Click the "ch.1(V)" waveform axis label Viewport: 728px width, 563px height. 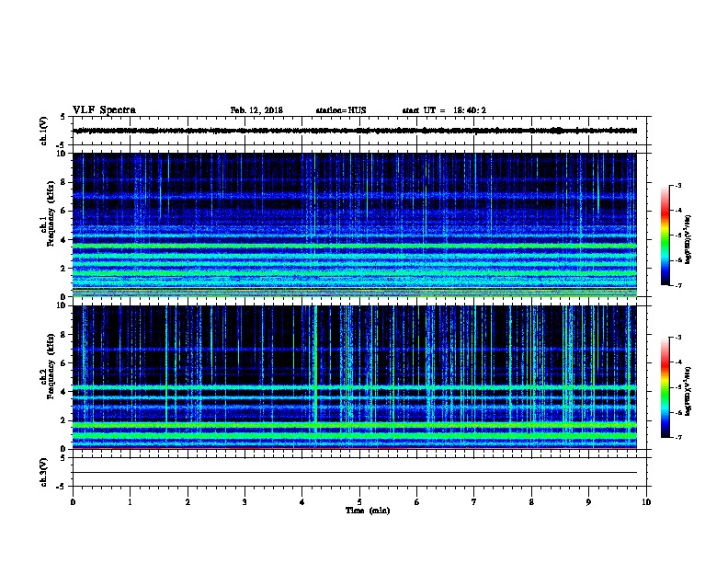click(x=43, y=131)
